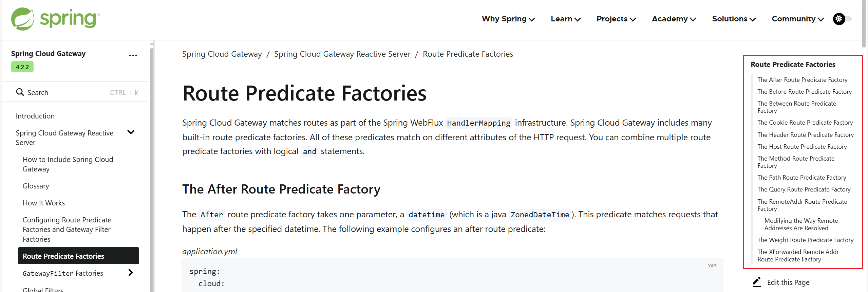
Task: Click the Edit this Page pencil icon
Action: tap(757, 282)
